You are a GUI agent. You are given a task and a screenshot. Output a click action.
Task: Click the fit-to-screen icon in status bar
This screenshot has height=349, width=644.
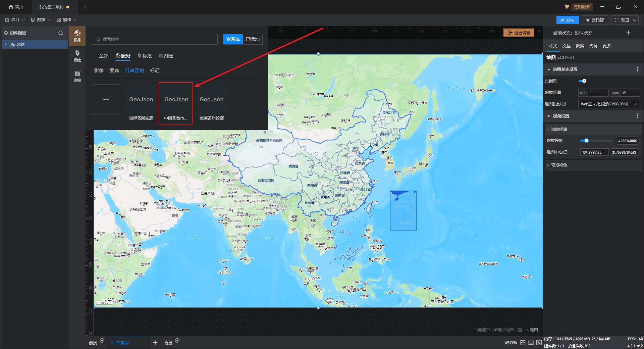(523, 343)
